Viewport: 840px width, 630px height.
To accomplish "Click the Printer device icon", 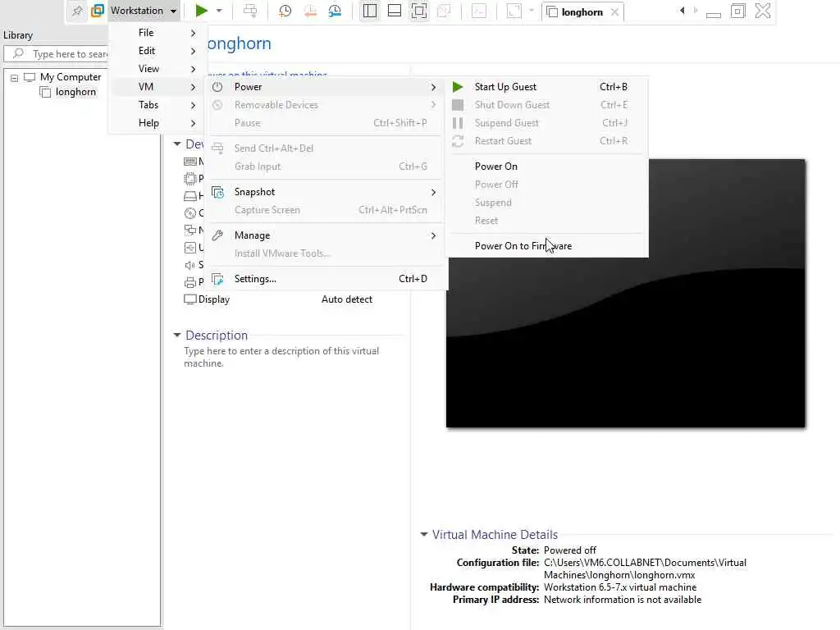I will coord(190,282).
